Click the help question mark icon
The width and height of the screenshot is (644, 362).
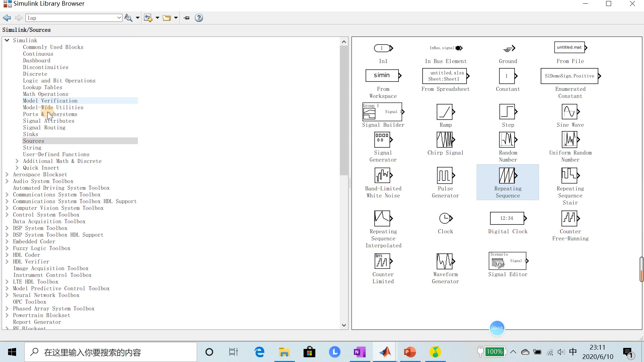pos(199,18)
